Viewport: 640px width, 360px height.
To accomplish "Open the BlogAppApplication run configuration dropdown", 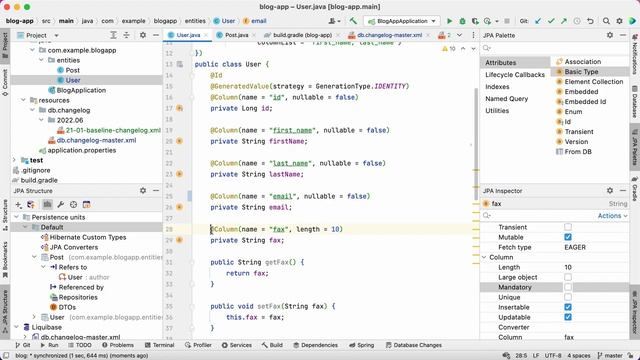I will [x=402, y=21].
